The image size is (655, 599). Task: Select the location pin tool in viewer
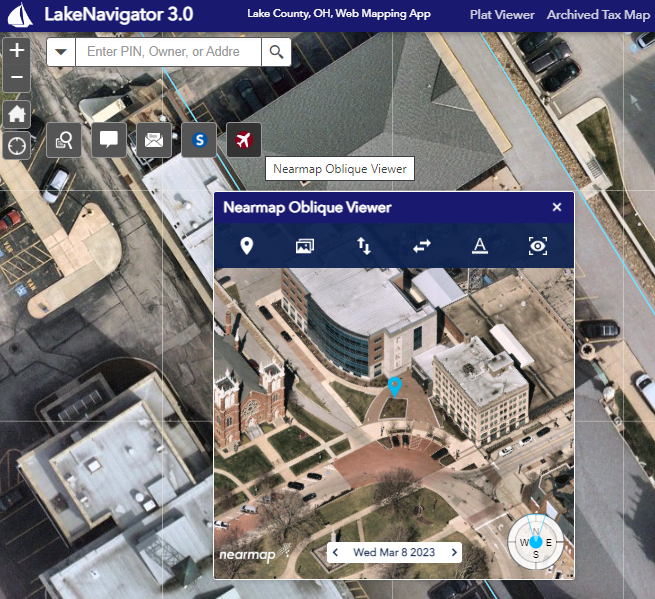point(247,246)
